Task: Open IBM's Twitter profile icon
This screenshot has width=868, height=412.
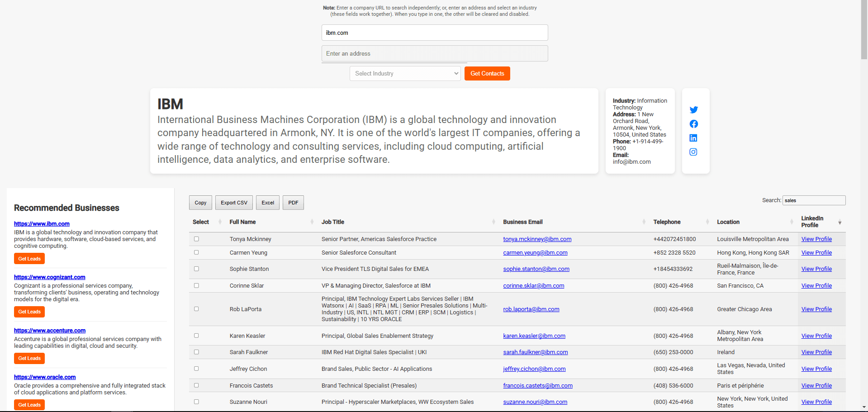Action: click(693, 110)
